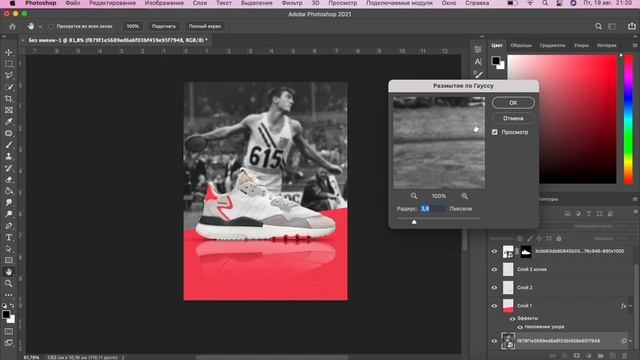This screenshot has width=640, height=360.
Task: Switch to the История tab
Action: (x=607, y=45)
